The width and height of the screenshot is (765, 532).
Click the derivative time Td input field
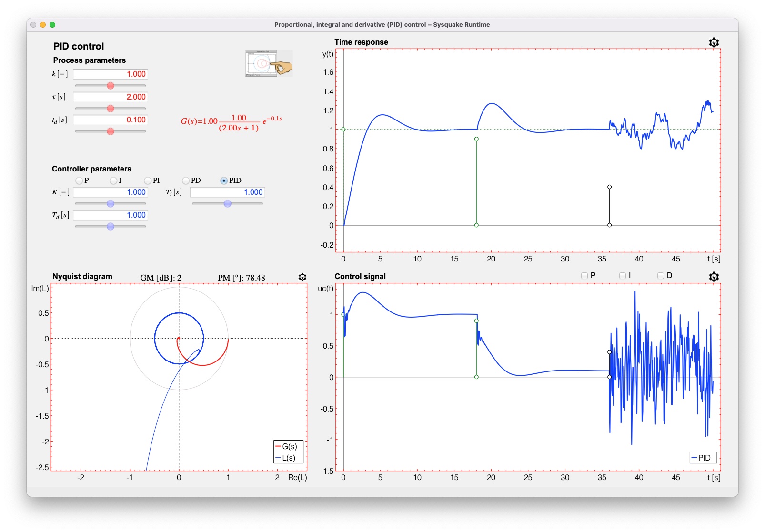(x=110, y=215)
